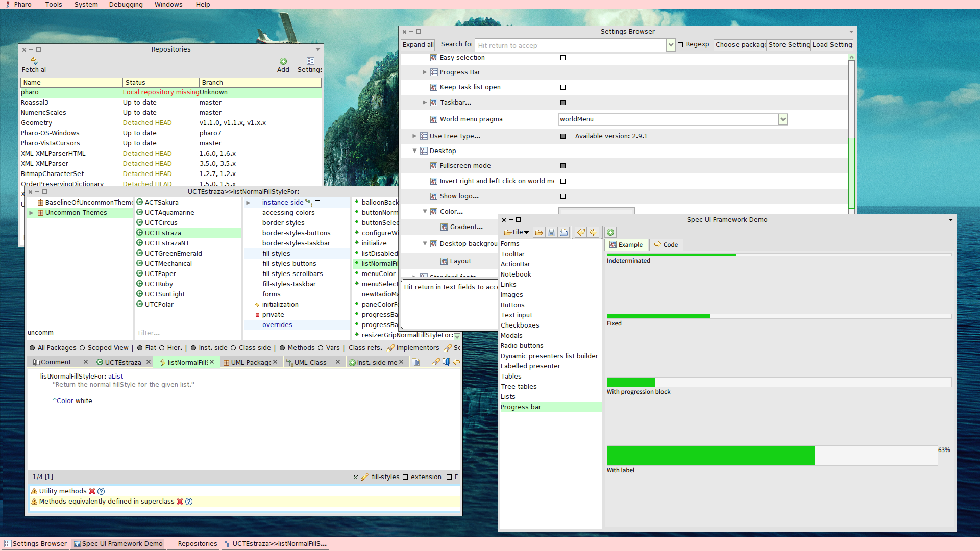Toggle the Fullscreen mode checkbox
The image size is (980, 551).
[x=563, y=166]
